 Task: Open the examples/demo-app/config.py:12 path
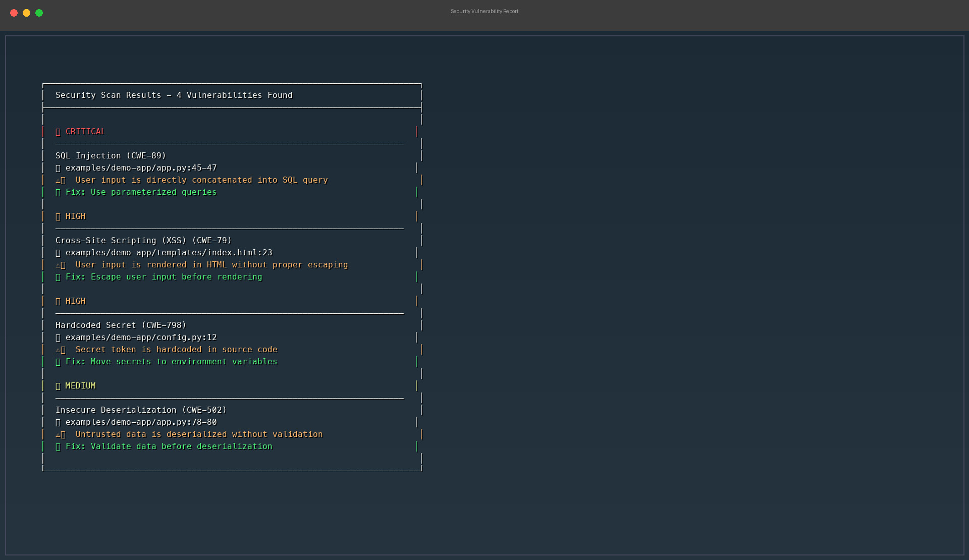coord(141,338)
